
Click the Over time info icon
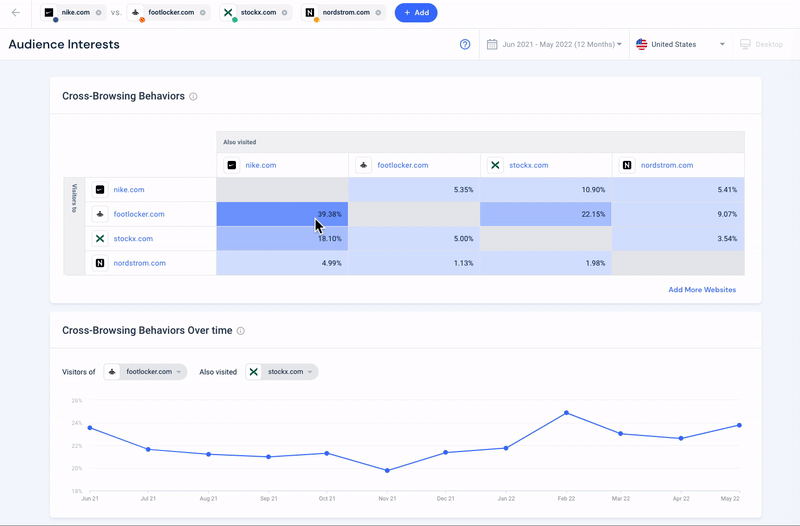click(x=241, y=331)
